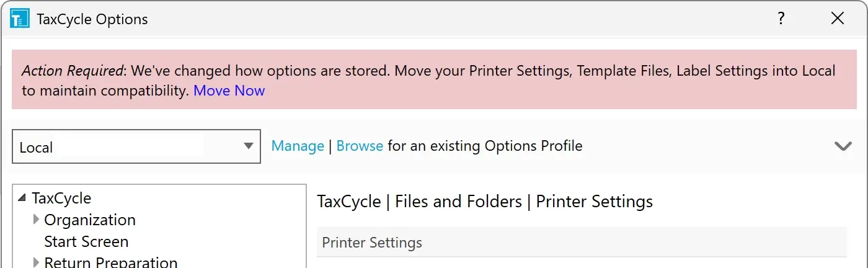Click the Printer Settings section header
868x268 pixels.
[x=372, y=243]
